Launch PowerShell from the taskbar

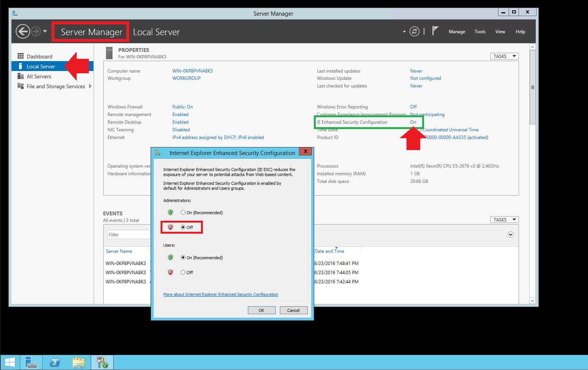click(55, 362)
